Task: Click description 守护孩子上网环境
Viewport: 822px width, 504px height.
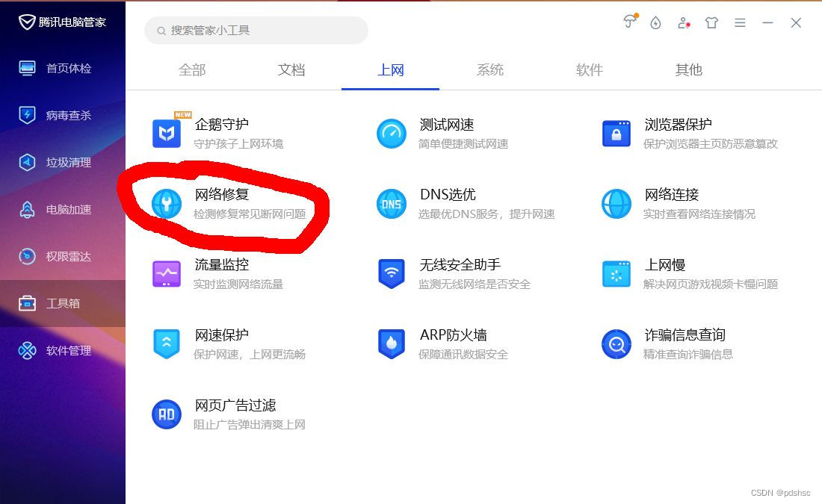Action: 238,143
